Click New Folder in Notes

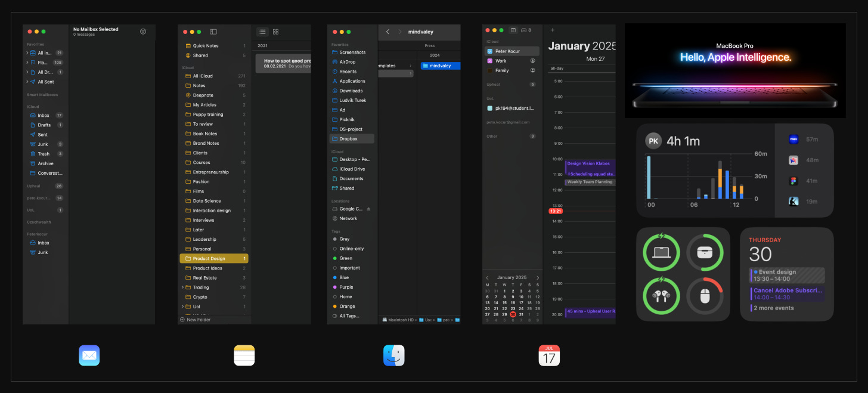pyautogui.click(x=195, y=320)
